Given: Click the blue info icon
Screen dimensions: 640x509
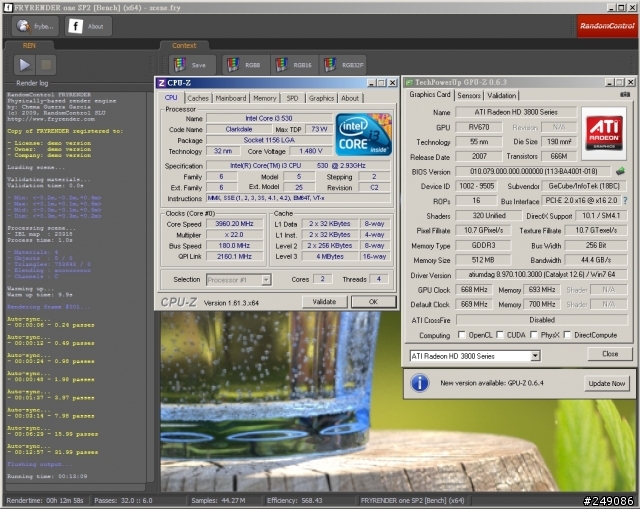Looking at the screenshot, I should 420,383.
